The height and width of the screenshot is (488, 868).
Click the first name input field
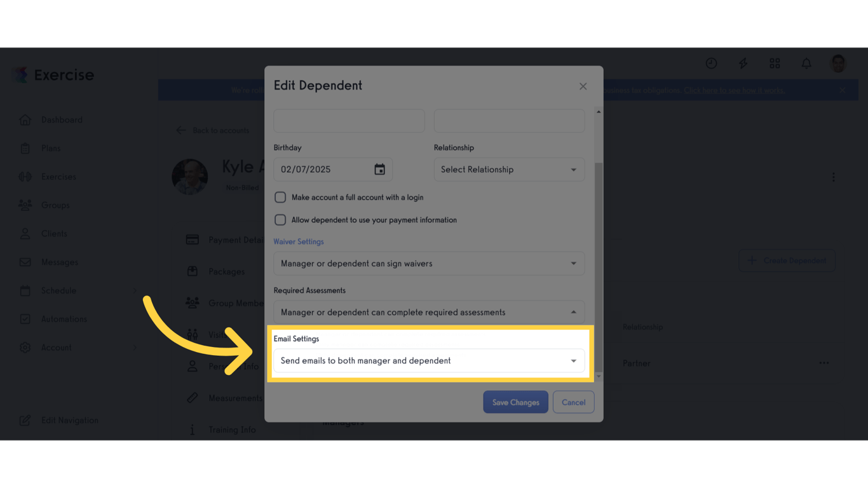[349, 121]
